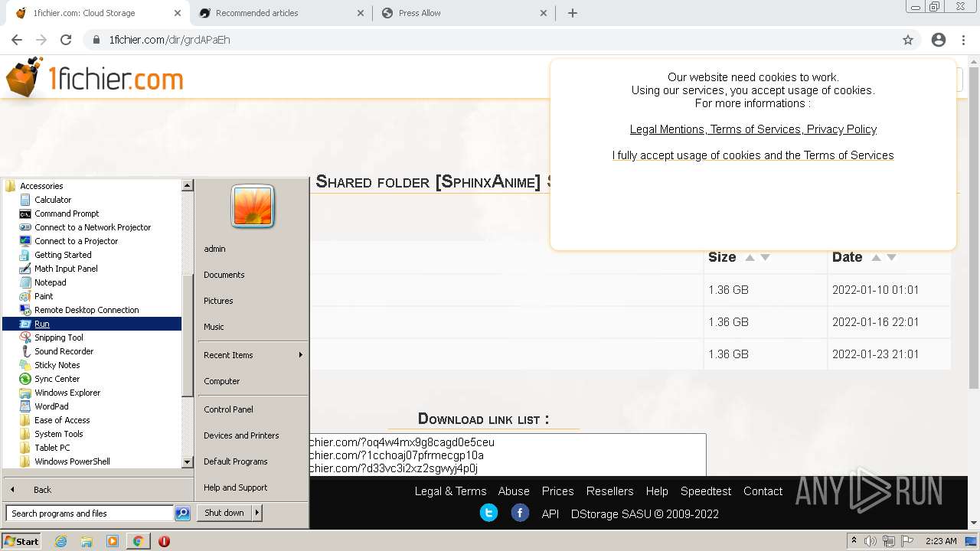Reload the current page
Viewport: 980px width, 551px height.
(66, 40)
